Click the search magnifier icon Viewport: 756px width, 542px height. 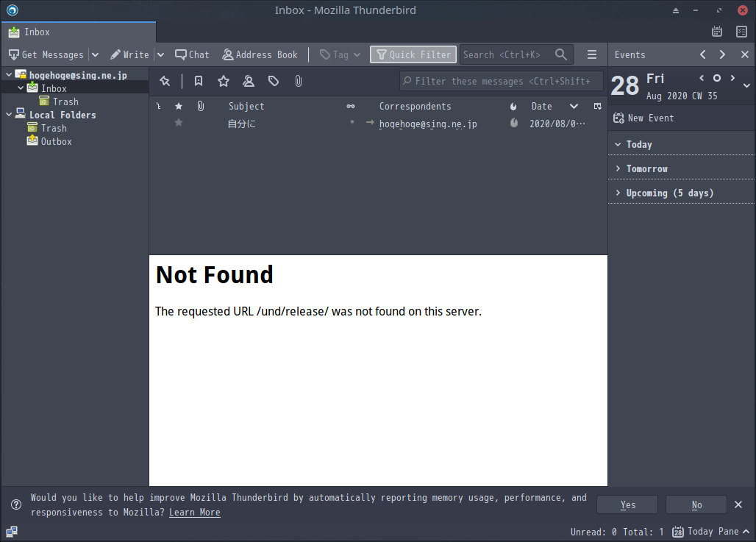click(x=560, y=54)
